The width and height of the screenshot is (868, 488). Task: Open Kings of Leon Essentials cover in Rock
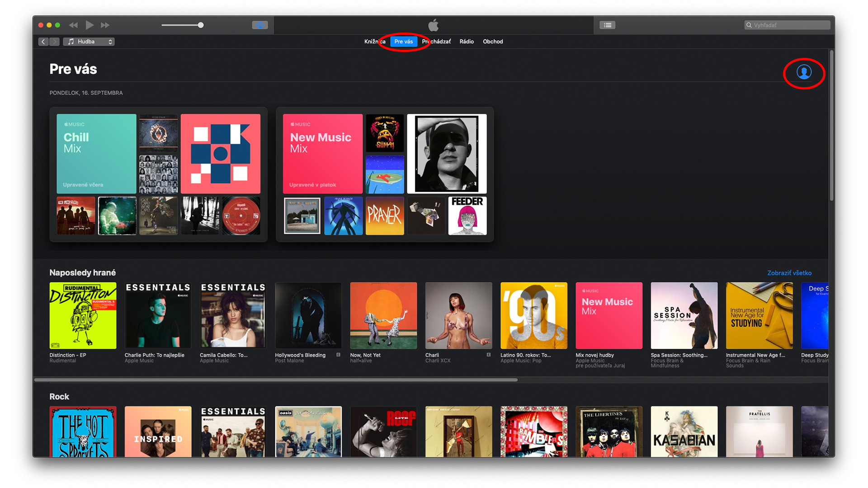pos(233,432)
